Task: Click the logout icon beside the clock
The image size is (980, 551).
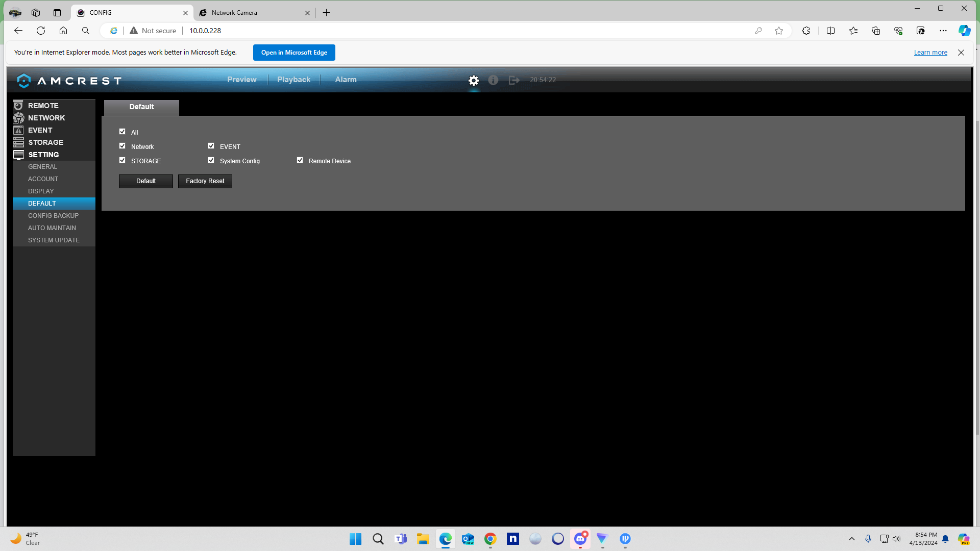Action: click(514, 80)
